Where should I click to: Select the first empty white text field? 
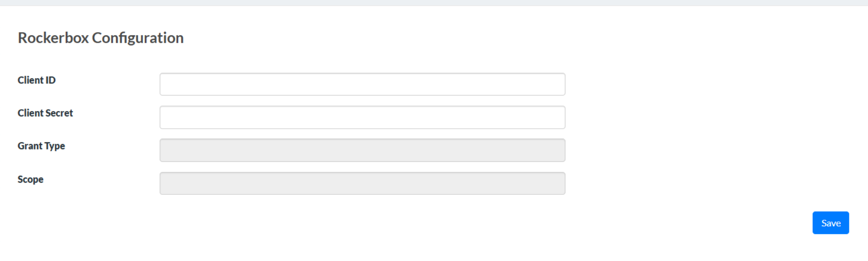pyautogui.click(x=362, y=84)
